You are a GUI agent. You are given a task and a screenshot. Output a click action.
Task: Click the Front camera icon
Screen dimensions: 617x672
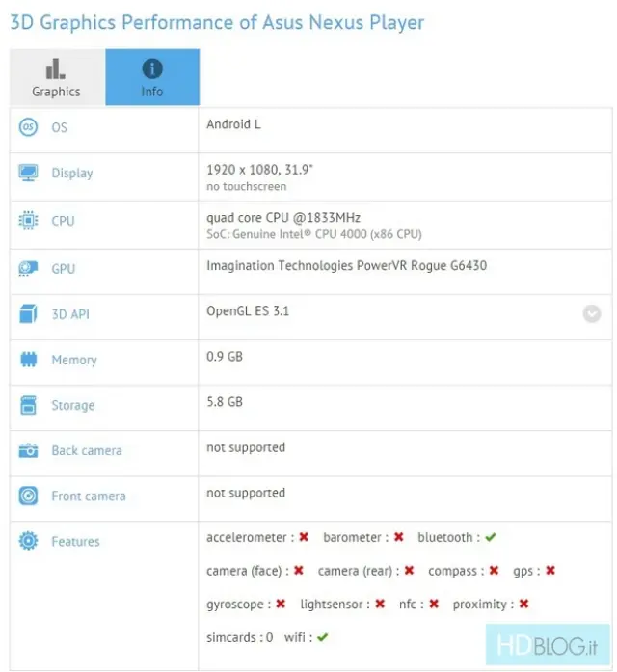pyautogui.click(x=28, y=497)
